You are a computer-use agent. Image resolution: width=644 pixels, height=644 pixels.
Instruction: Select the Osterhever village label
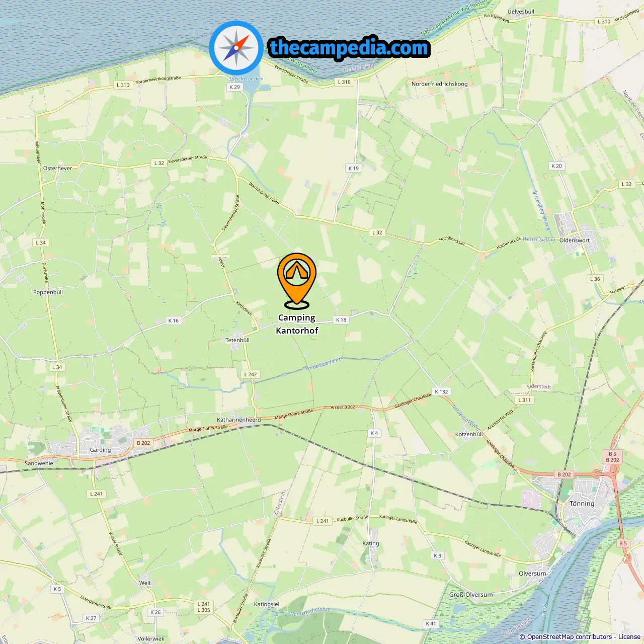tap(57, 169)
